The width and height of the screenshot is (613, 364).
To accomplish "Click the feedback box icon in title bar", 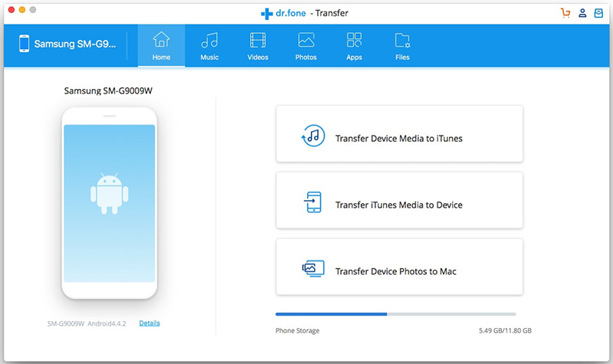I will pos(598,13).
